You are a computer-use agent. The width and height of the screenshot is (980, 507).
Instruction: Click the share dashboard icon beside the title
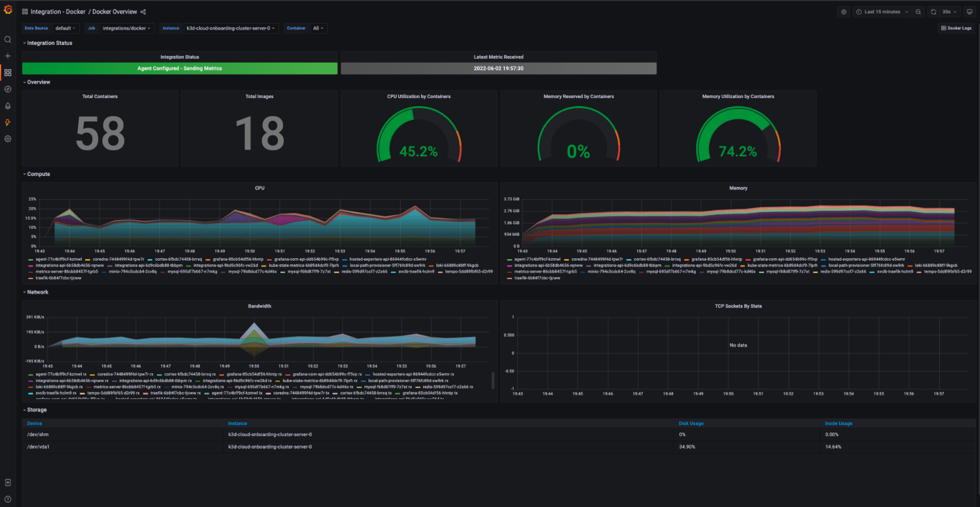[x=143, y=11]
